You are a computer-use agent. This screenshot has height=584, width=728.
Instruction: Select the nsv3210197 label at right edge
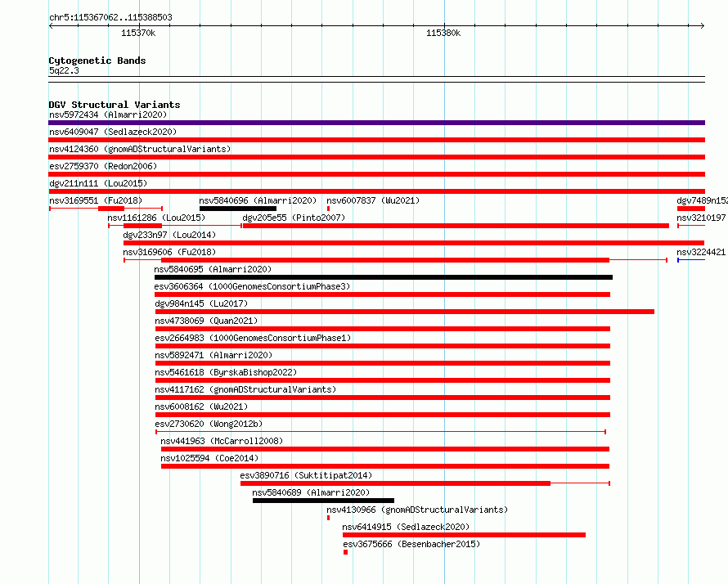coord(702,218)
